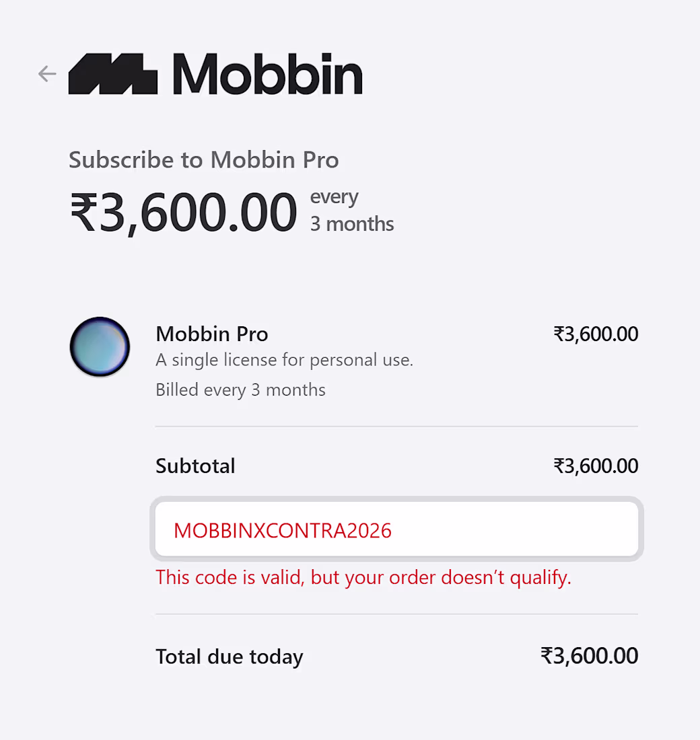
Task: Click the "every 3 months" interval text
Action: click(x=351, y=211)
